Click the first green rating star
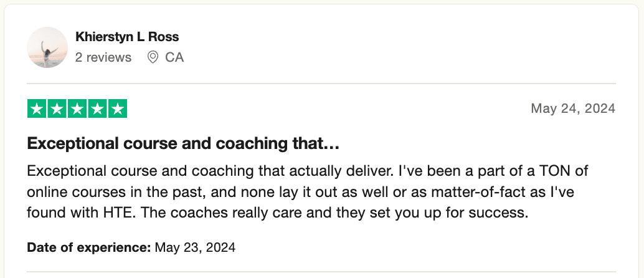 [x=37, y=108]
